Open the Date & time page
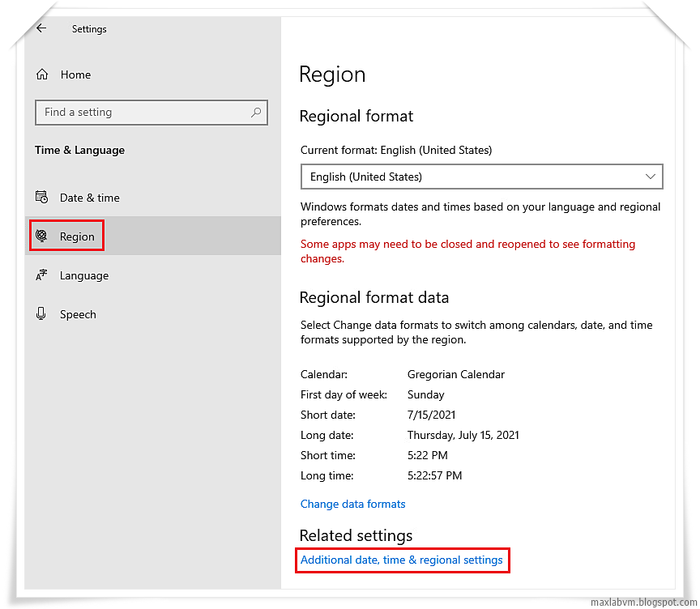 tap(153, 198)
